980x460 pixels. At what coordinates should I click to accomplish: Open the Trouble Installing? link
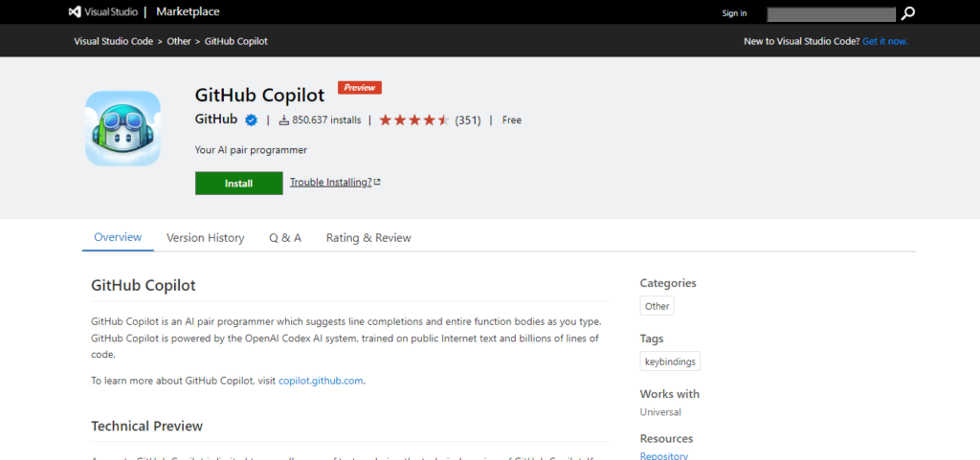click(331, 183)
